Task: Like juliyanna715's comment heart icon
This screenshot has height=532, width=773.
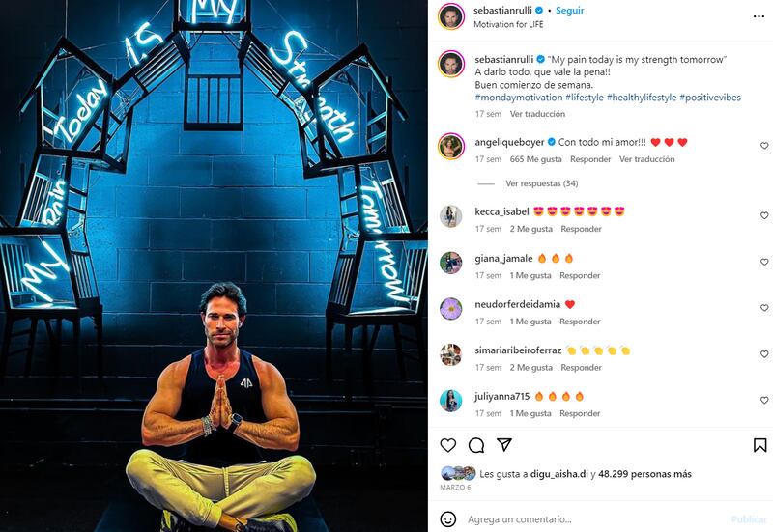Action: coord(764,401)
